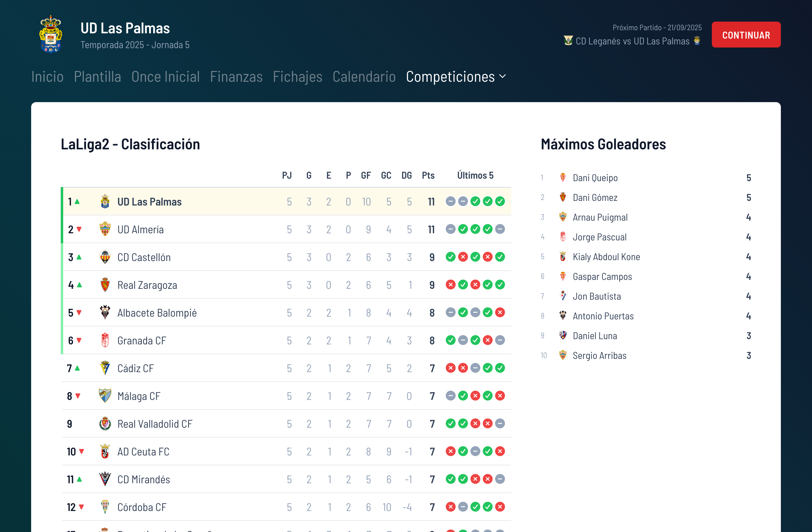Click the Real Zaragoza crest in the table
Image resolution: width=812 pixels, height=532 pixels.
click(x=105, y=285)
